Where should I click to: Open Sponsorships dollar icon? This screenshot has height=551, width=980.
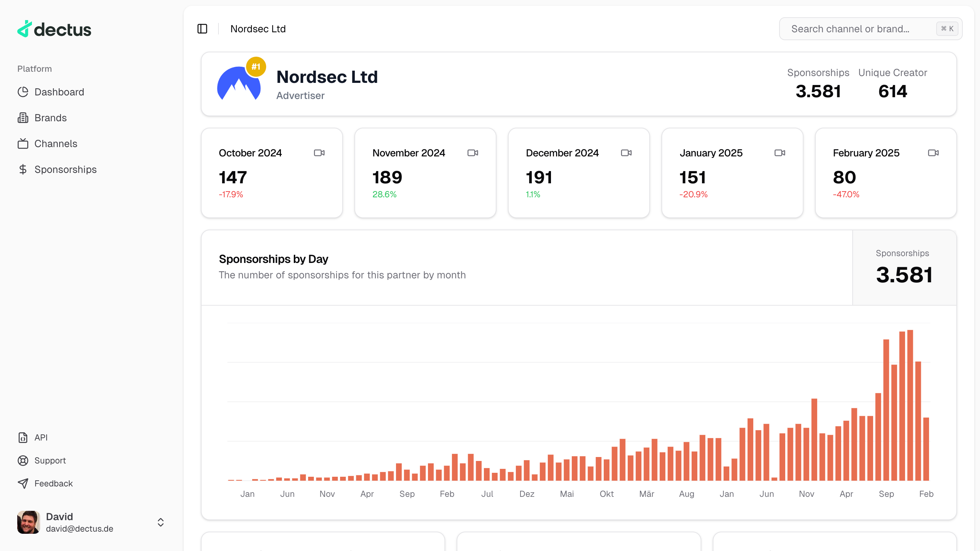23,169
